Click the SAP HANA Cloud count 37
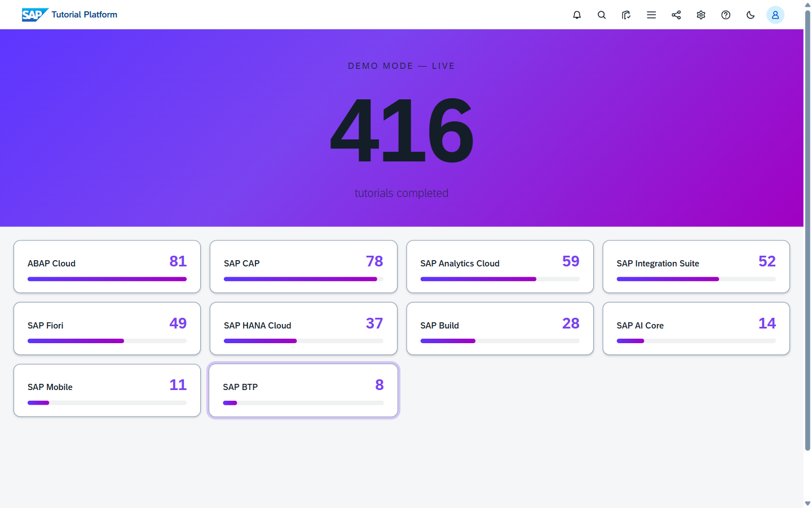 [374, 323]
